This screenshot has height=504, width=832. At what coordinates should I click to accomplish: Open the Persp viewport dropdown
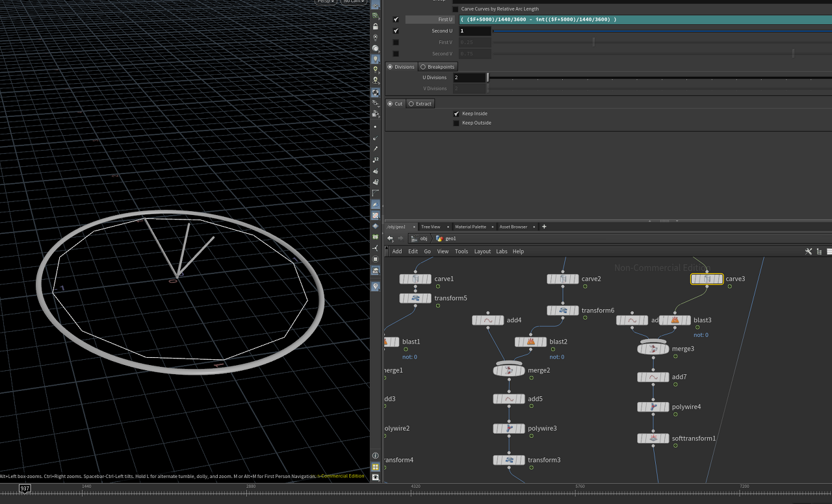coord(325,1)
